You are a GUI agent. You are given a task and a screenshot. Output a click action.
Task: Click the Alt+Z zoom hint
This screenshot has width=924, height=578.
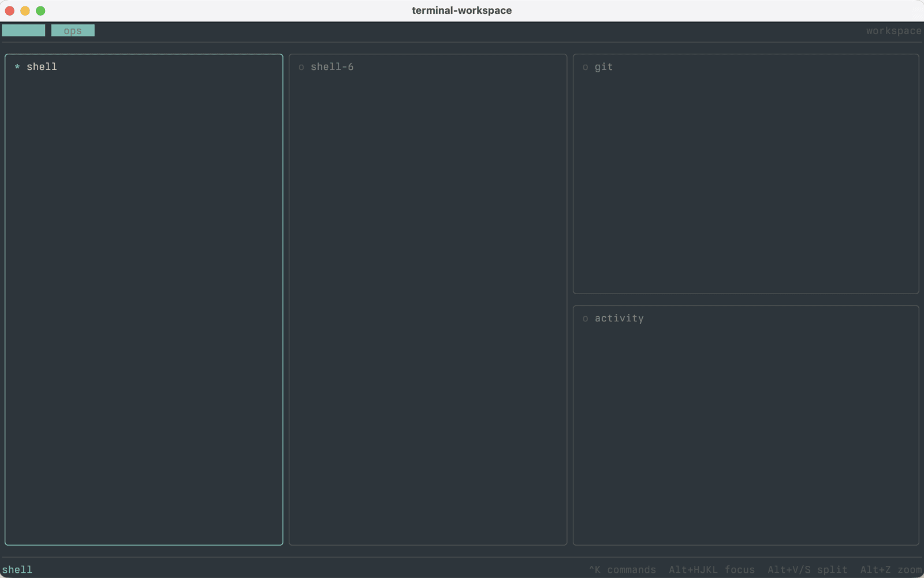click(891, 569)
